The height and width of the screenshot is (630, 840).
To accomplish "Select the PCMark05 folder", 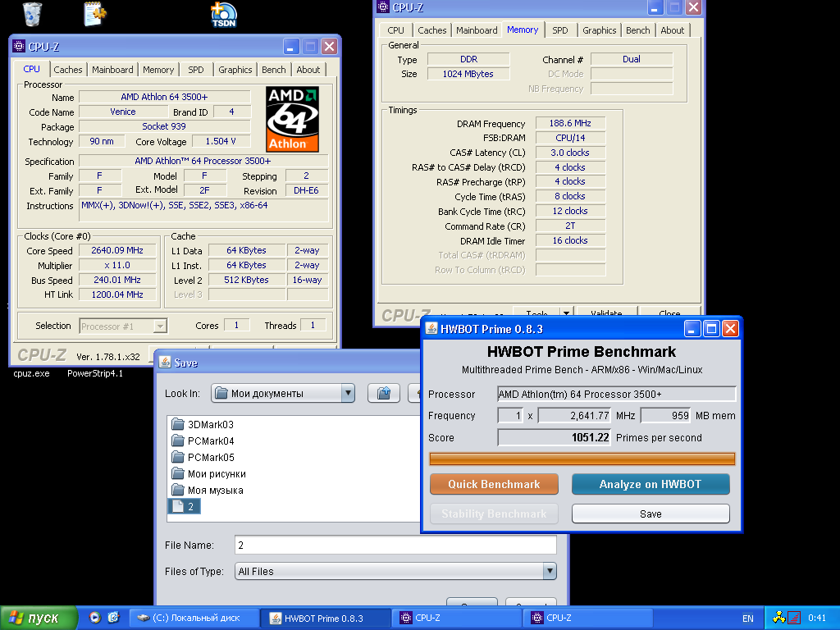I will [x=203, y=458].
